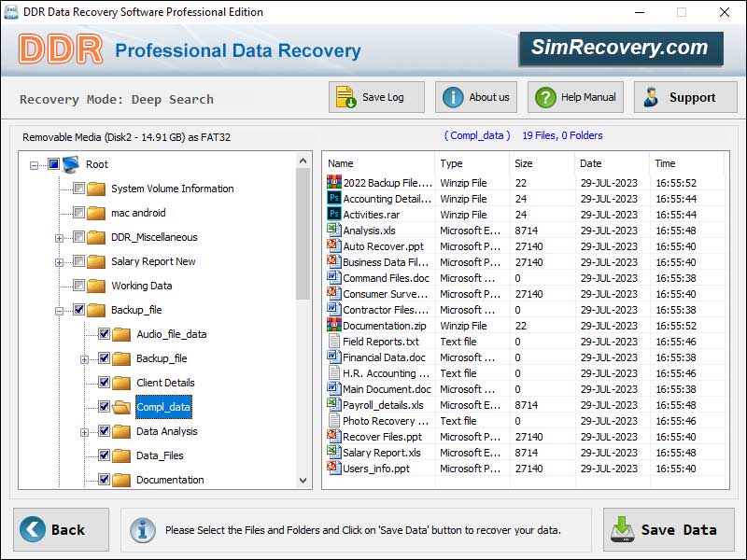Viewport: 747px width, 560px height.
Task: Open the SimRecovery.com banner link
Action: pyautogui.click(x=621, y=49)
